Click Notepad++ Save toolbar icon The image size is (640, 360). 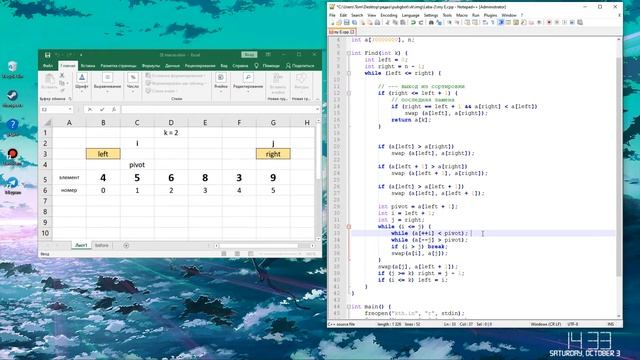(347, 22)
